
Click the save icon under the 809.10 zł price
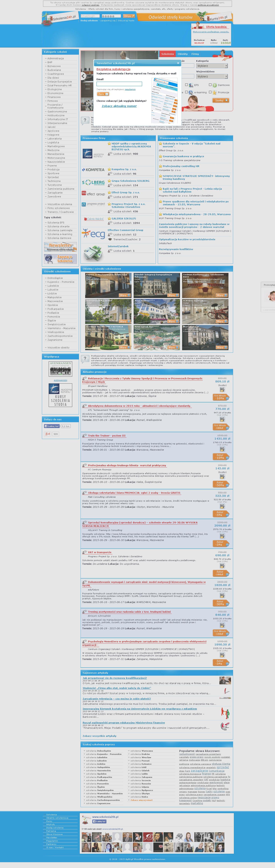[222, 389]
